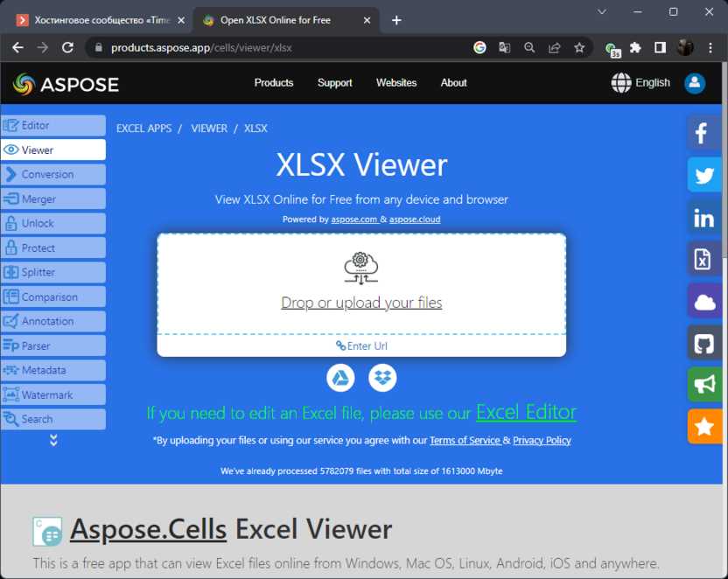The image size is (728, 579).
Task: Open the Unlock app
Action: 52,224
